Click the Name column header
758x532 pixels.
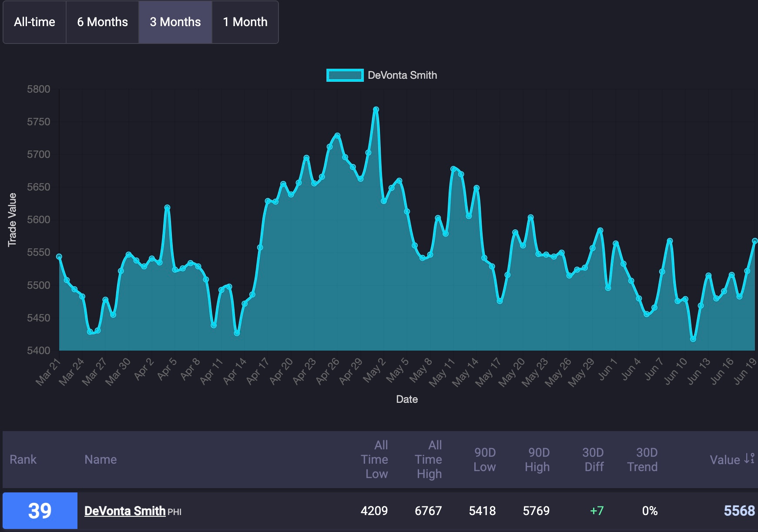101,459
